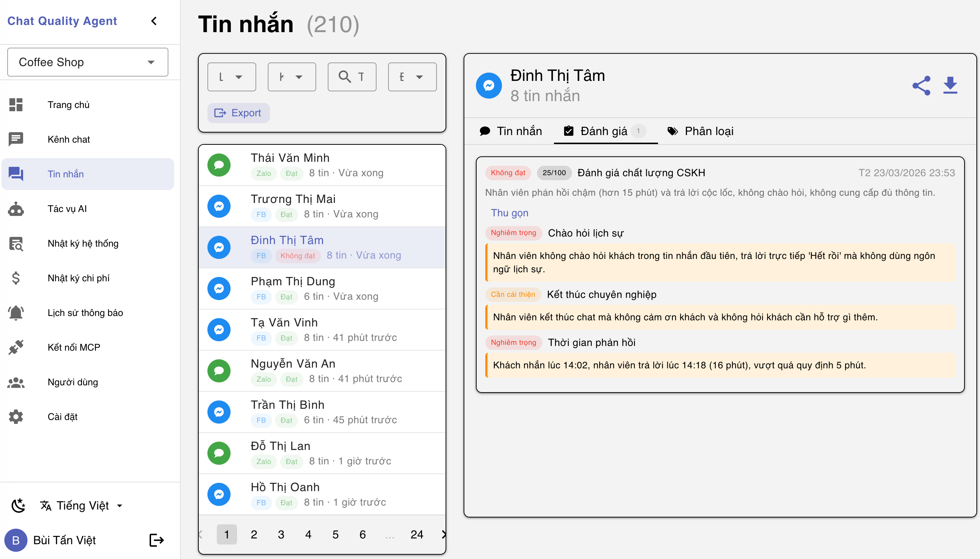
Task: Collapse the sidebar with the chevron arrow
Action: (x=154, y=21)
